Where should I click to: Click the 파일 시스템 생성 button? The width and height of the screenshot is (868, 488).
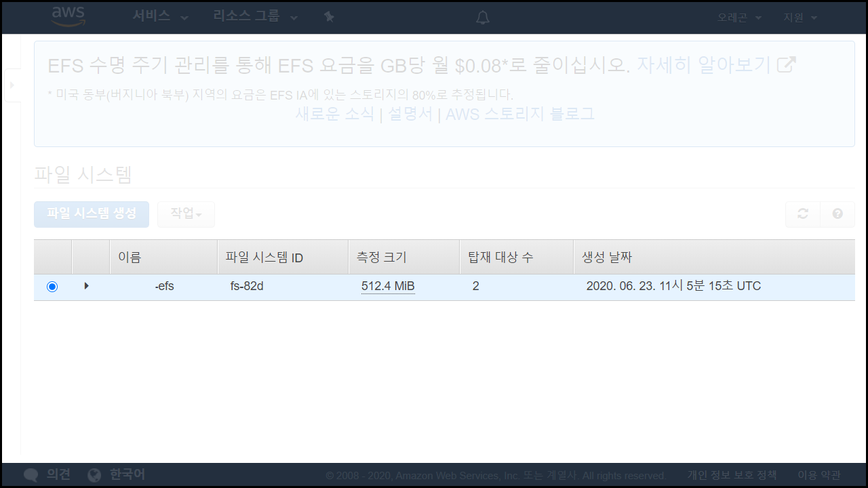[x=92, y=213]
